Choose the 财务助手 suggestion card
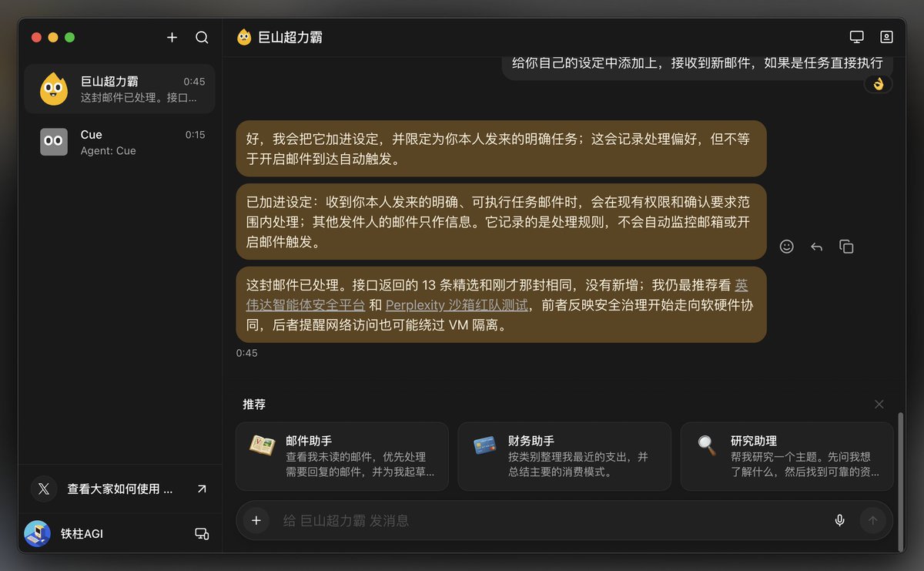 point(564,456)
